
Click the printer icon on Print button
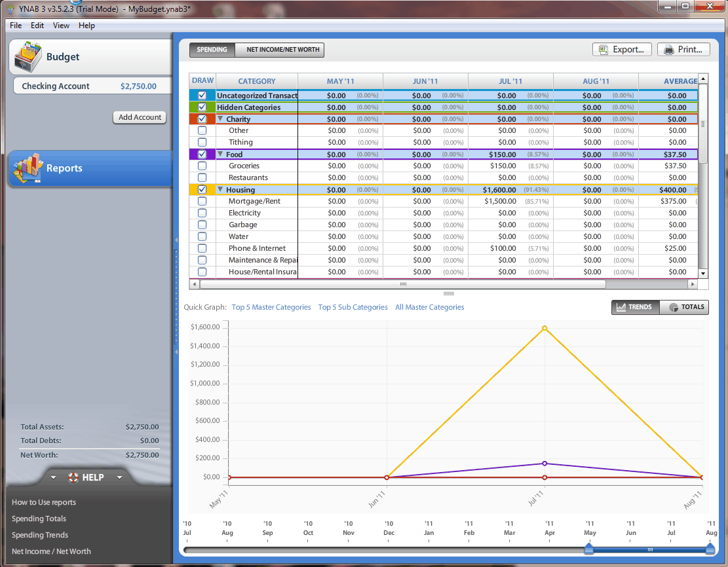668,50
